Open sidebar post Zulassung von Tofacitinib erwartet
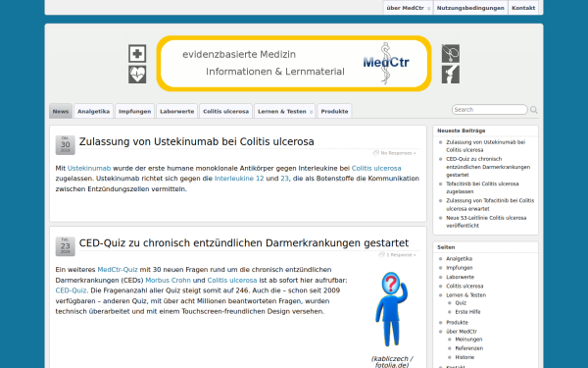This screenshot has height=368, width=588. pos(490,205)
